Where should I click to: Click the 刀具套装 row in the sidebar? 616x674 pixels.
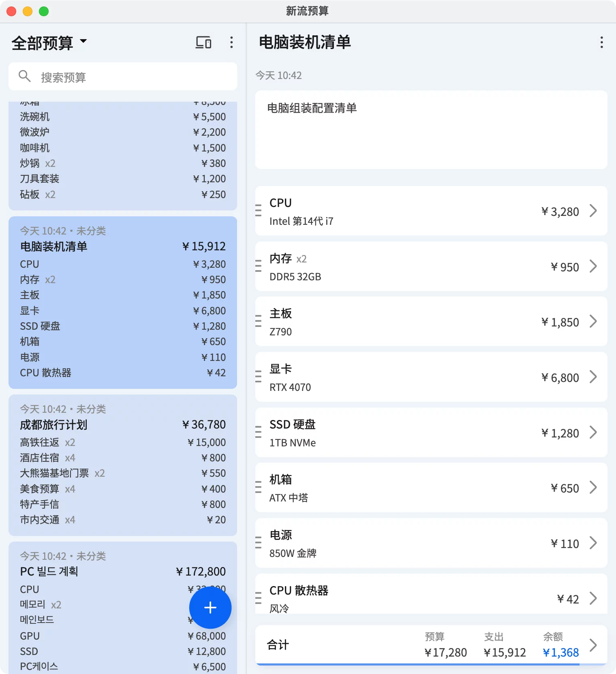(123, 179)
